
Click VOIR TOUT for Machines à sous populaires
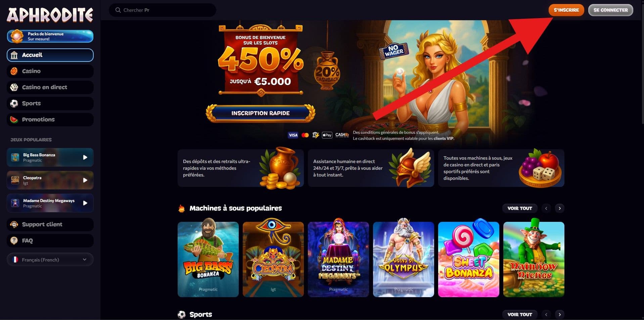[520, 208]
